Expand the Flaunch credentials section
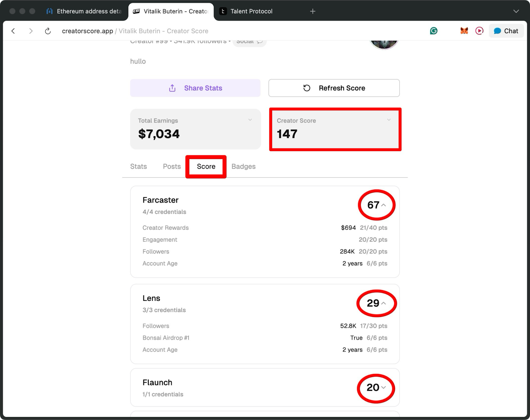 [384, 388]
